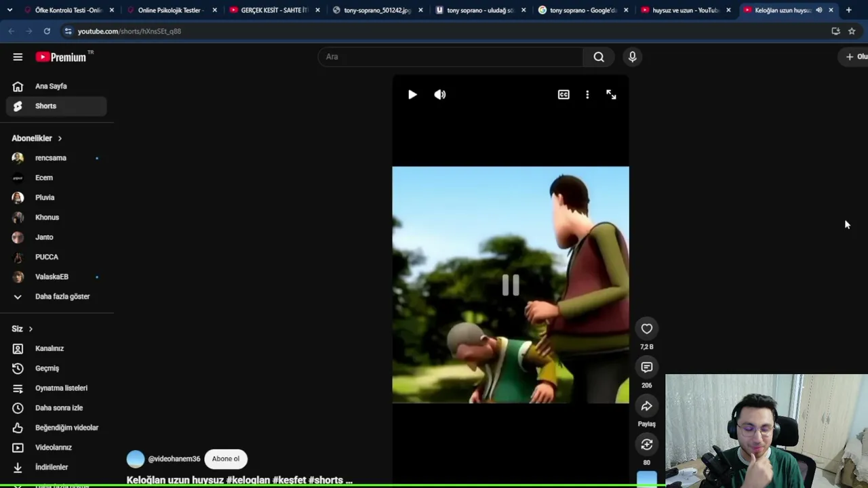Open the Ecem subscription channel
This screenshot has width=868, height=488.
(57, 178)
